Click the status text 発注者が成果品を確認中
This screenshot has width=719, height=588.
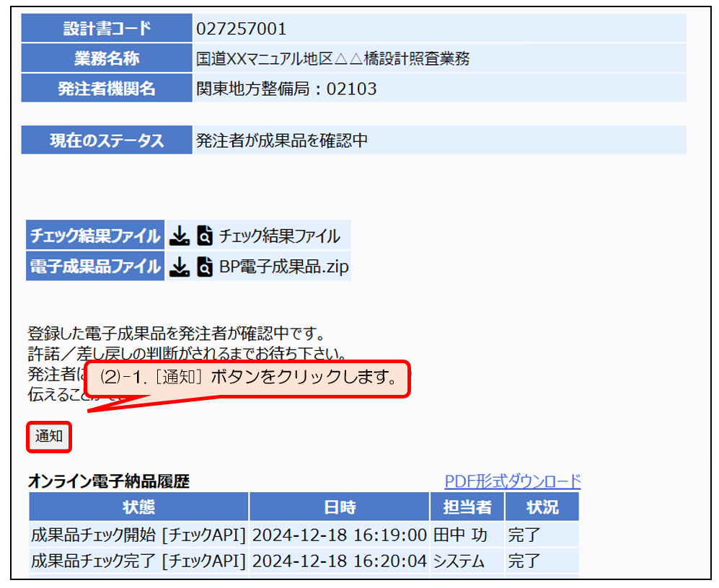[x=282, y=141]
